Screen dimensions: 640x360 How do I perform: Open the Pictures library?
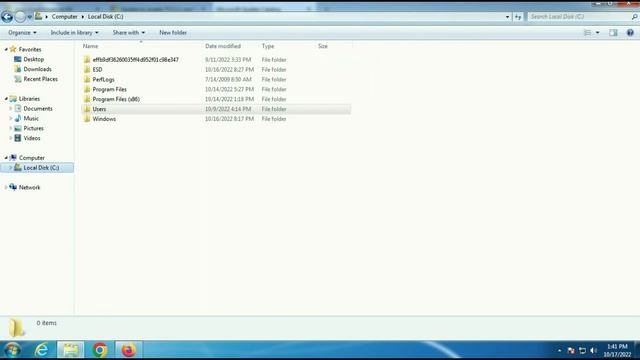pos(33,128)
